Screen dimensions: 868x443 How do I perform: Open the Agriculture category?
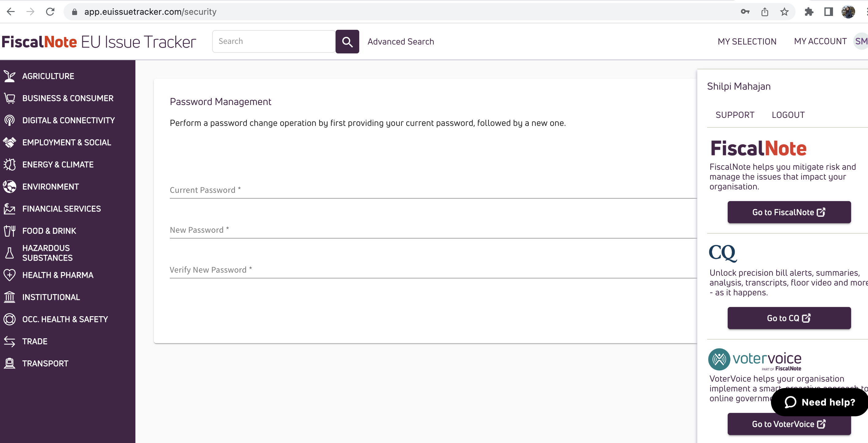48,76
